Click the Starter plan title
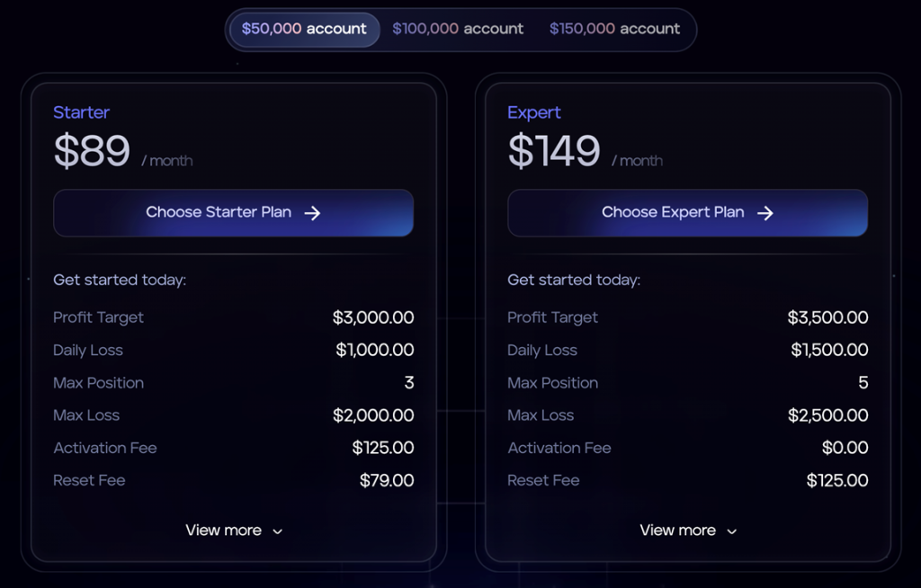The image size is (921, 588). coord(81,112)
